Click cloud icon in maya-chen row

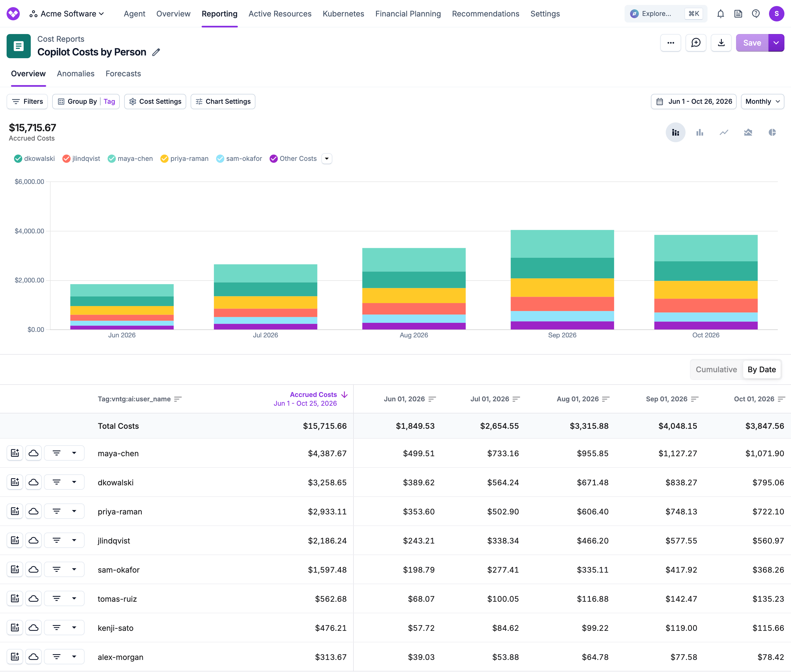pyautogui.click(x=34, y=453)
